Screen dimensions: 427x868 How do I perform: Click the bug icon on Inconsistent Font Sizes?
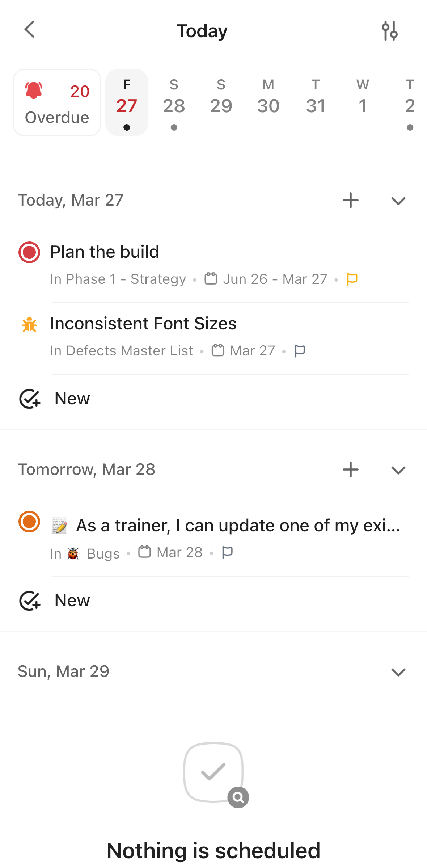tap(29, 325)
